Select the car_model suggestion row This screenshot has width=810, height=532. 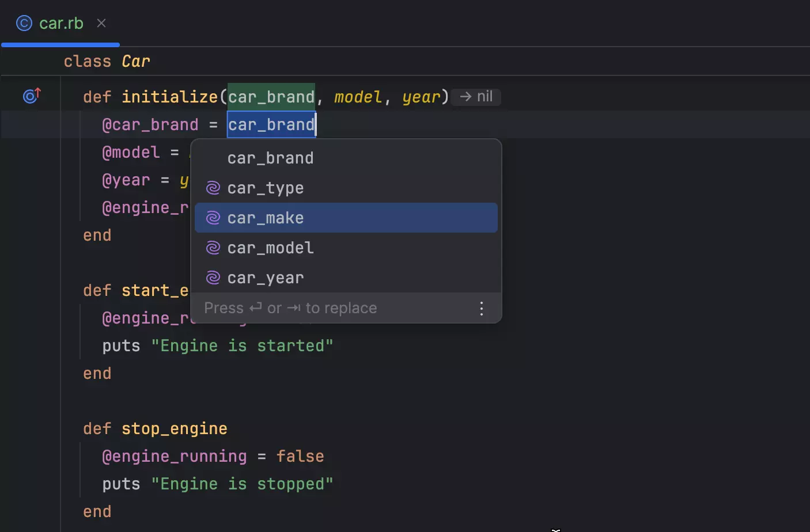tap(270, 247)
